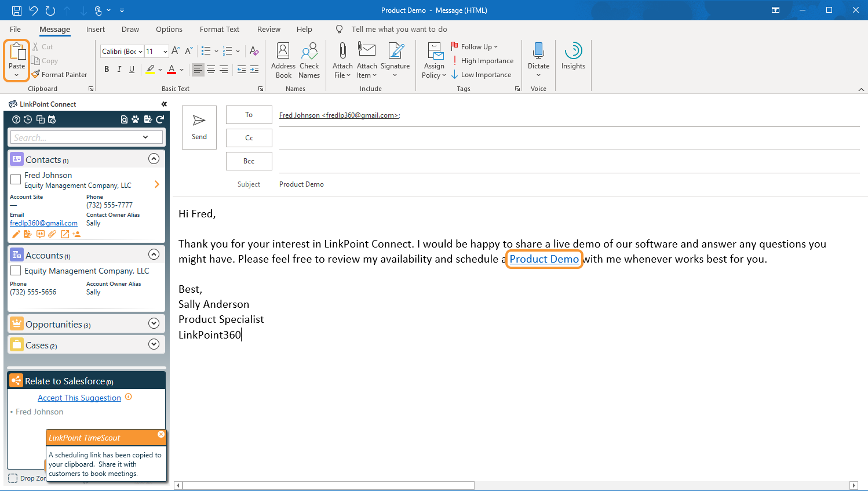
Task: Click the paw print icon in LinkPoint toolbar
Action: coord(136,119)
